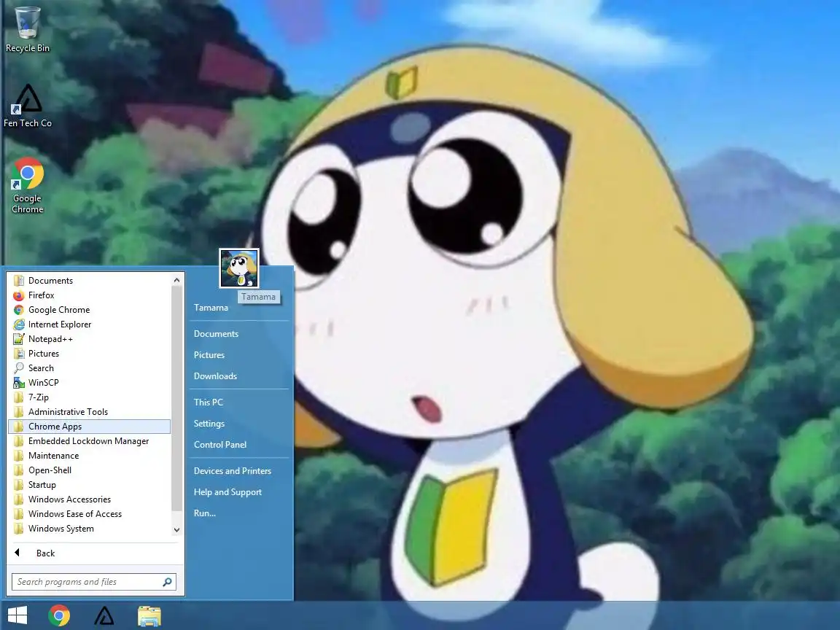Open Devices and Printers
This screenshot has height=630, width=840.
(x=232, y=471)
